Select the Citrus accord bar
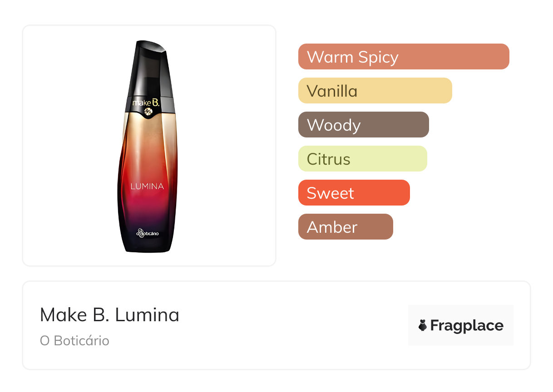553x392 pixels. [x=362, y=159]
